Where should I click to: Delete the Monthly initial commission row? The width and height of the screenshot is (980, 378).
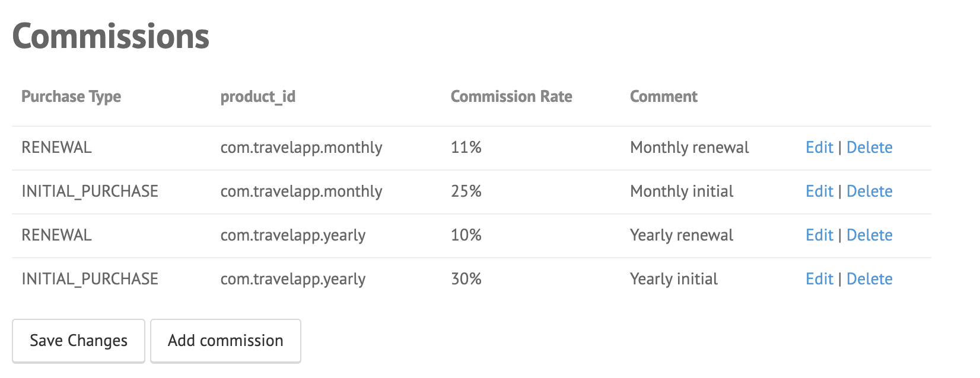click(869, 191)
